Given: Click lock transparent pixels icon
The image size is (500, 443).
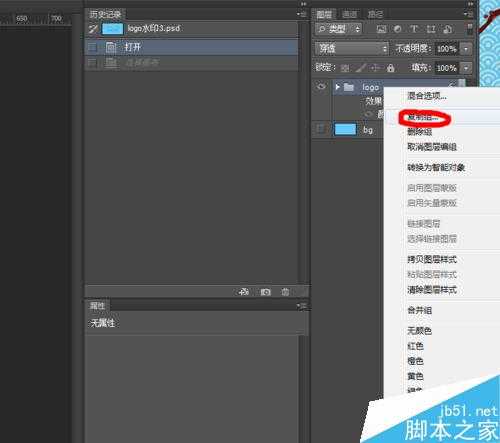Looking at the screenshot, I should pos(345,68).
